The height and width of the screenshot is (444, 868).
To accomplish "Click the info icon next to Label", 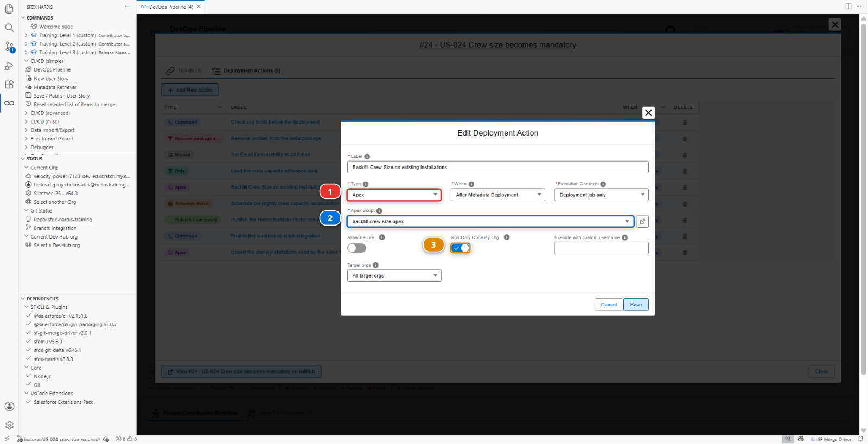I will click(x=367, y=157).
